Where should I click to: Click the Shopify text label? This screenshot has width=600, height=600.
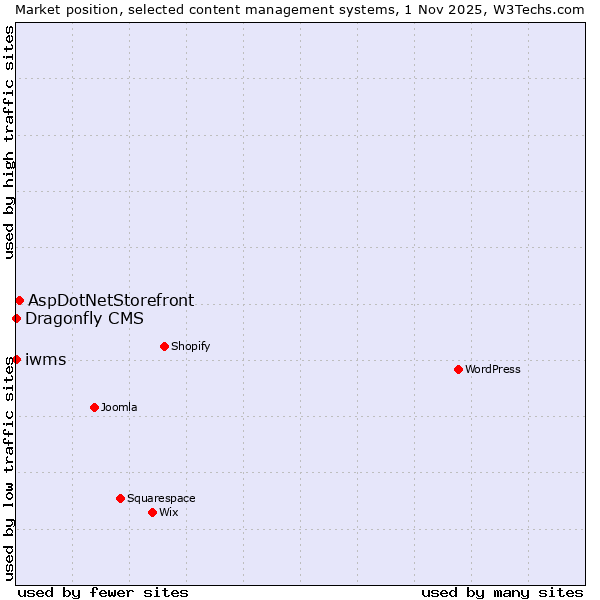(x=190, y=346)
